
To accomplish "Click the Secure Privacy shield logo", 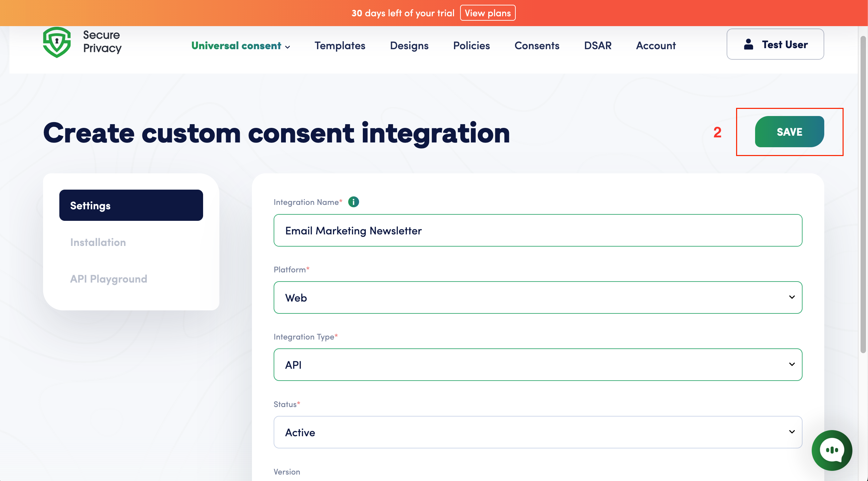I will 57,42.
